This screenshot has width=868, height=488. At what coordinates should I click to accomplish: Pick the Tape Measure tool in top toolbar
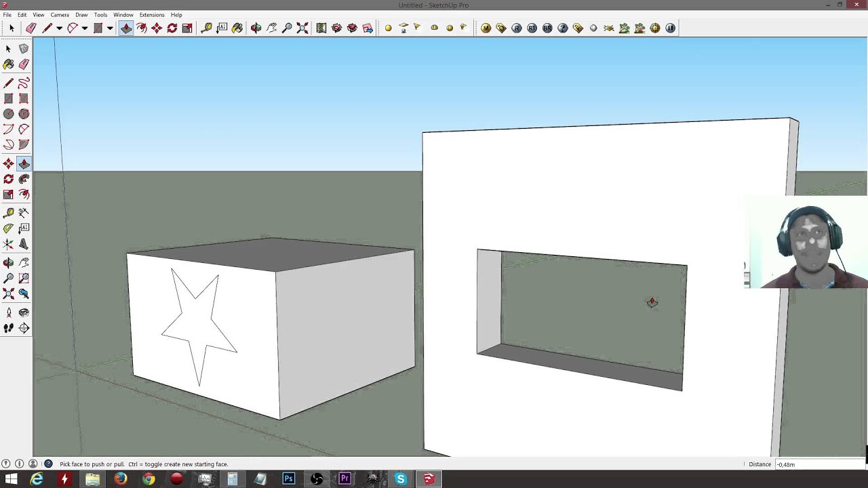pyautogui.click(x=207, y=28)
